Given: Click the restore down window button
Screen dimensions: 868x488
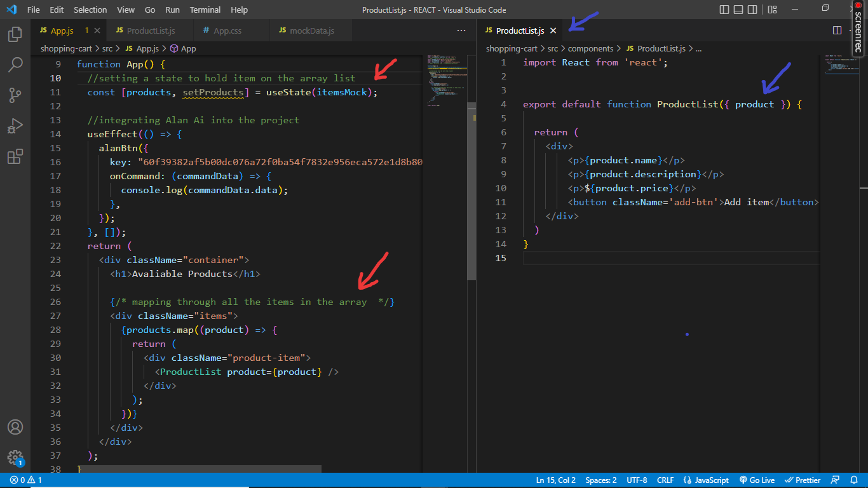Looking at the screenshot, I should click(825, 8).
